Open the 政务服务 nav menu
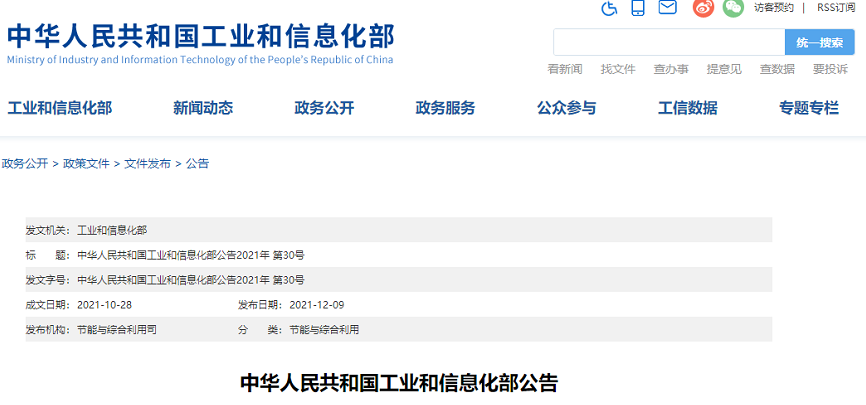Viewport: 866px width, 405px height. tap(445, 108)
